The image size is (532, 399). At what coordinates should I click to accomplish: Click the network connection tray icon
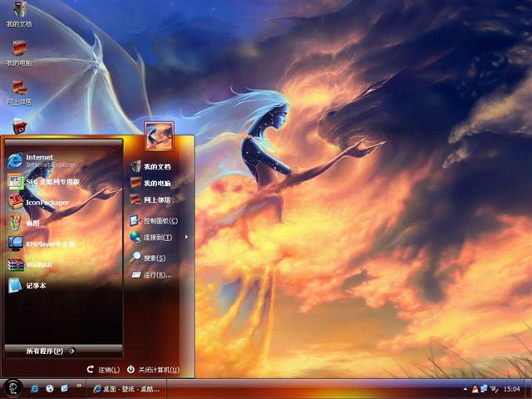pyautogui.click(x=484, y=389)
